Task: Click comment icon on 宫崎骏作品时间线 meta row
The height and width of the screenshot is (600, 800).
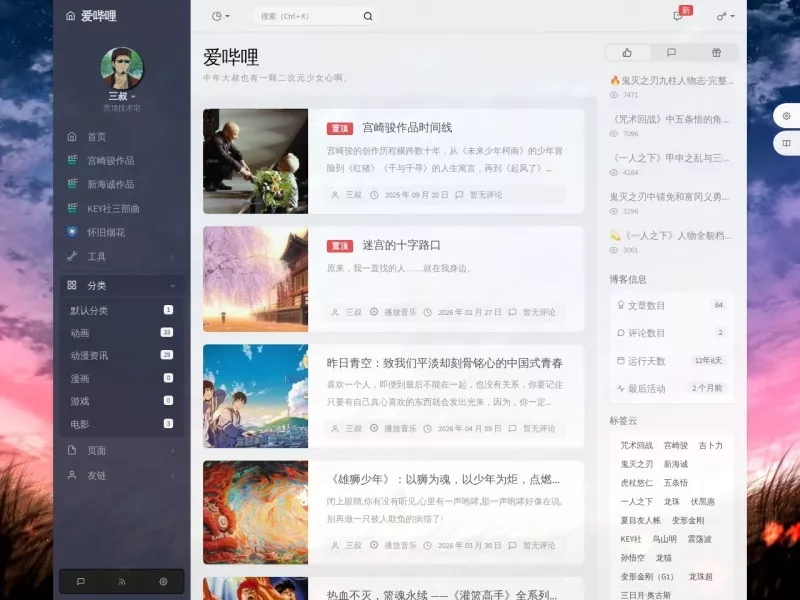Action: tap(459, 195)
